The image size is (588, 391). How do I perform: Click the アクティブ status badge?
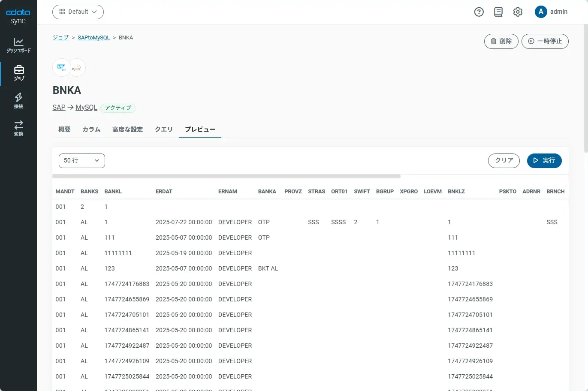[118, 108]
